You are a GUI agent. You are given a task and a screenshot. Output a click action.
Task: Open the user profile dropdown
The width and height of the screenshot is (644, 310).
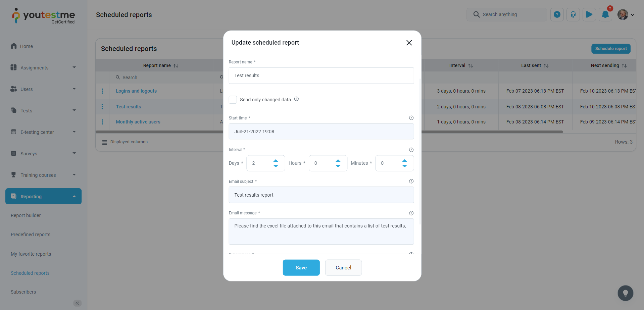(626, 15)
